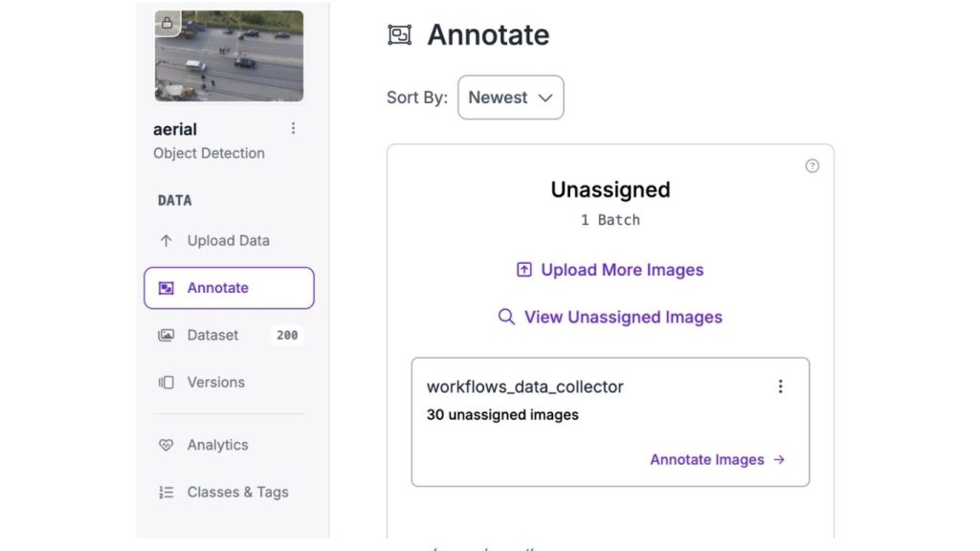This screenshot has height=551, width=980.
Task: Open the Versions section
Action: point(215,383)
